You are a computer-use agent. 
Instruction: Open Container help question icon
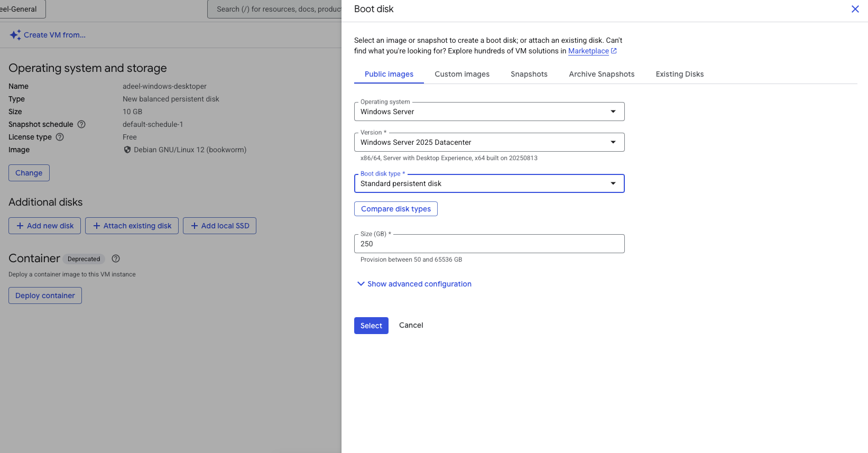[116, 258]
